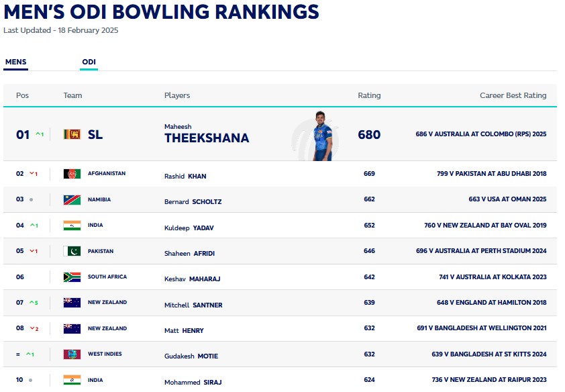
Task: Switch to the MENS tab
Action: click(x=15, y=62)
